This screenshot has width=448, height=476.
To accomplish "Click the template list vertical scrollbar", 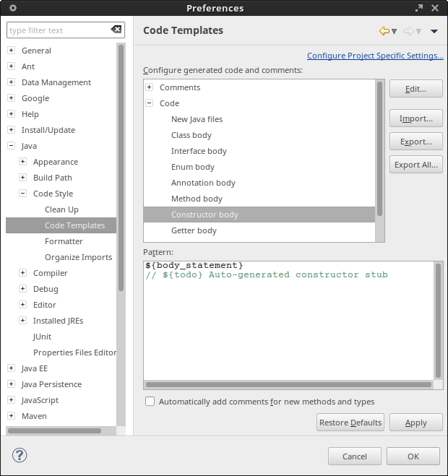I will click(x=379, y=149).
